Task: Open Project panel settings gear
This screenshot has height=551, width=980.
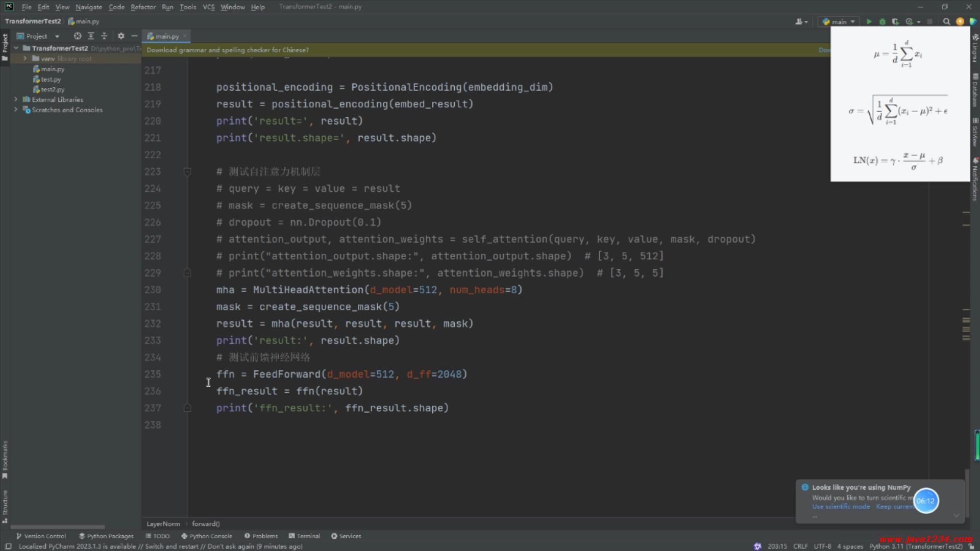Action: pyautogui.click(x=121, y=36)
